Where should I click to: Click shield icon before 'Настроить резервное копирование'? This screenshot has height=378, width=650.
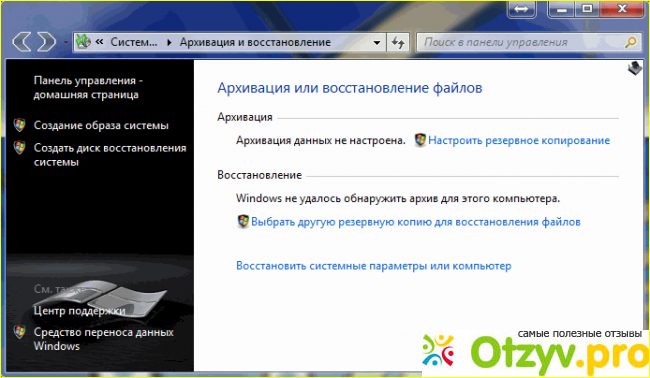[x=420, y=140]
